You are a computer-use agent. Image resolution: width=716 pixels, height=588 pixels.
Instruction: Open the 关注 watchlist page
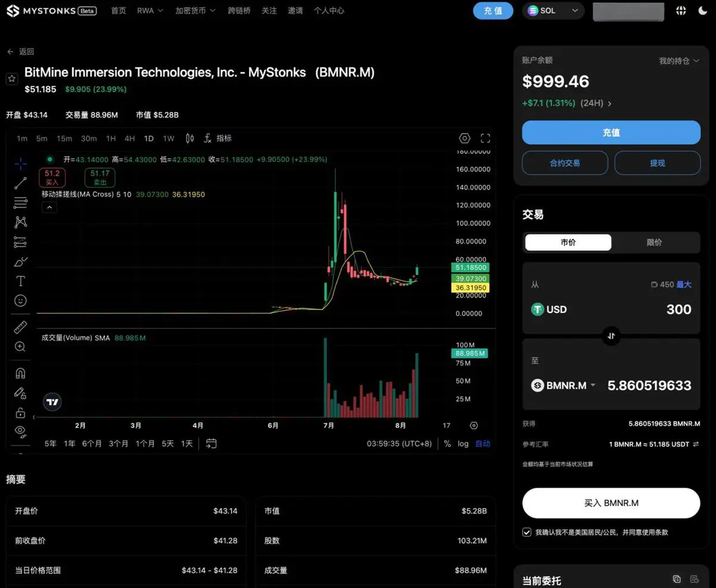coord(269,11)
